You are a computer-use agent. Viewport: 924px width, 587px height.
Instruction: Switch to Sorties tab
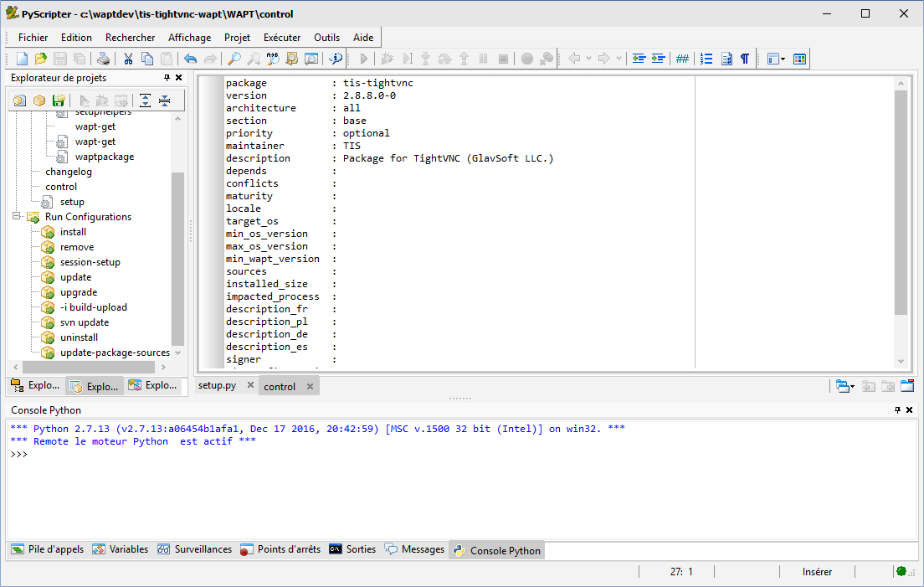click(x=352, y=549)
